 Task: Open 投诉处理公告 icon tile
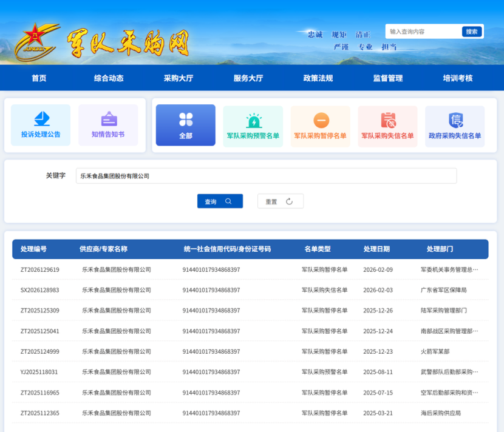coord(41,125)
